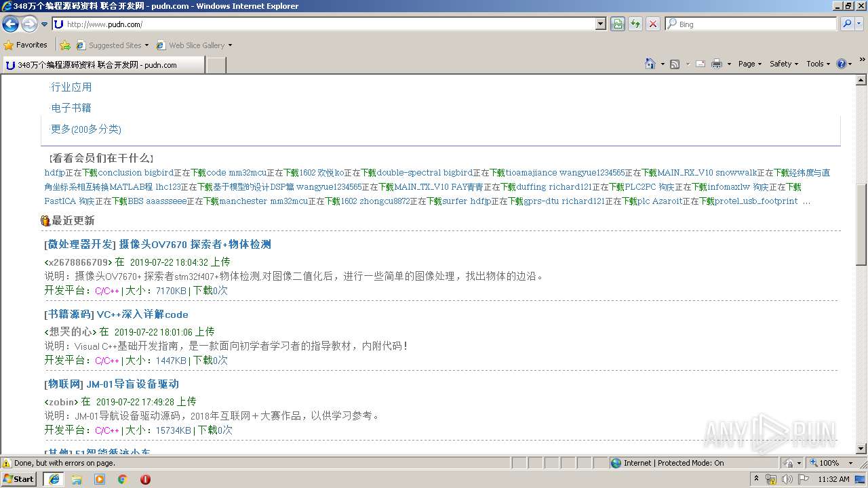Click the manchester download link
The height and width of the screenshot is (488, 868).
pyautogui.click(x=243, y=201)
